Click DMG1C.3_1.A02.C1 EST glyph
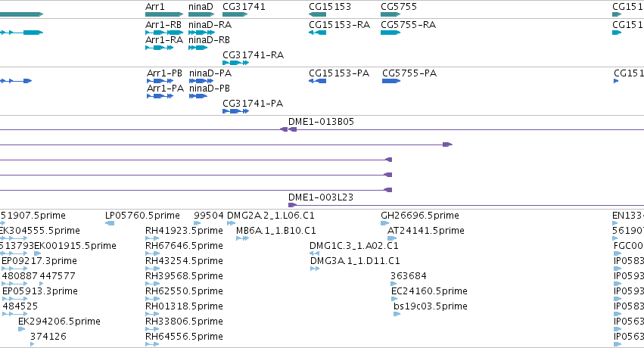 coord(314,253)
